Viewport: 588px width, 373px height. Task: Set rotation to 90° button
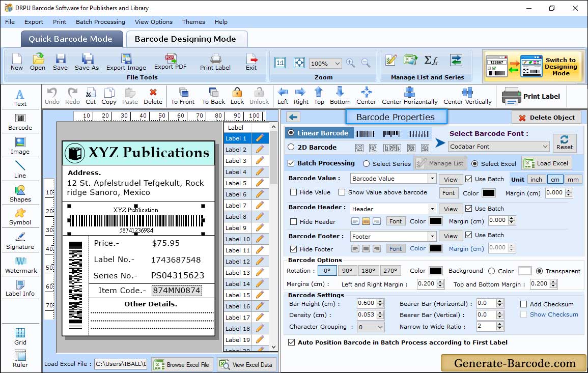tap(347, 271)
